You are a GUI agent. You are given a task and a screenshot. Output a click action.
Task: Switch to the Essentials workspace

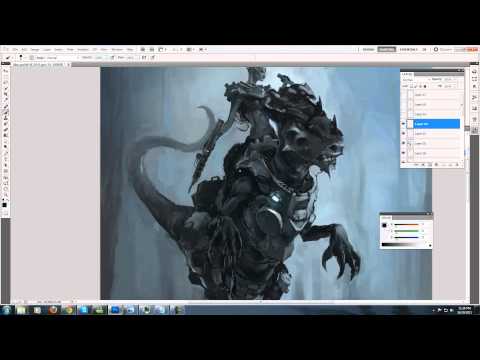coord(368,49)
